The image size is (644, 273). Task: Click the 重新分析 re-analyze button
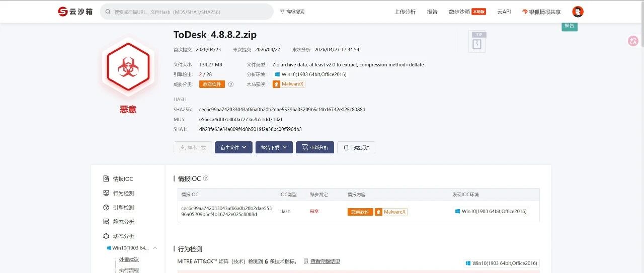click(x=315, y=147)
